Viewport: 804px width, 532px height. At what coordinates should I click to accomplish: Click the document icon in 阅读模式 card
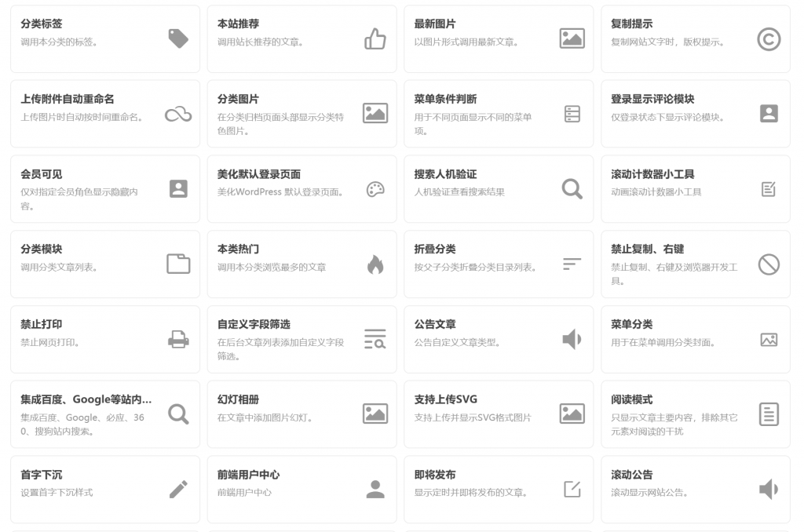click(x=769, y=414)
